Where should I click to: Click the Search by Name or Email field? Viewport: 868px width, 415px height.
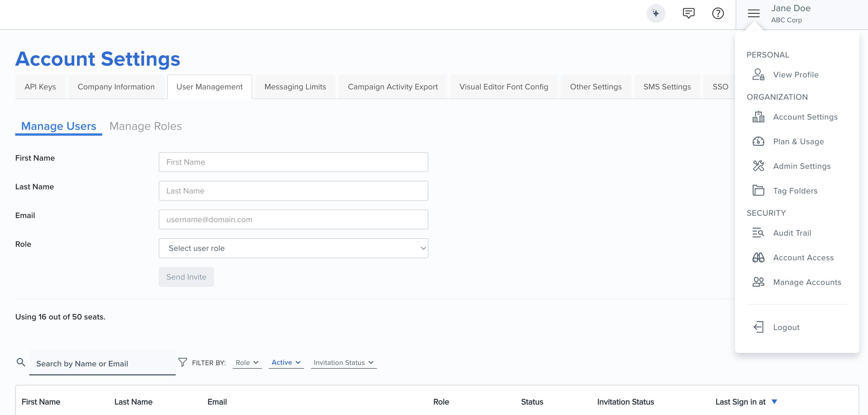102,363
